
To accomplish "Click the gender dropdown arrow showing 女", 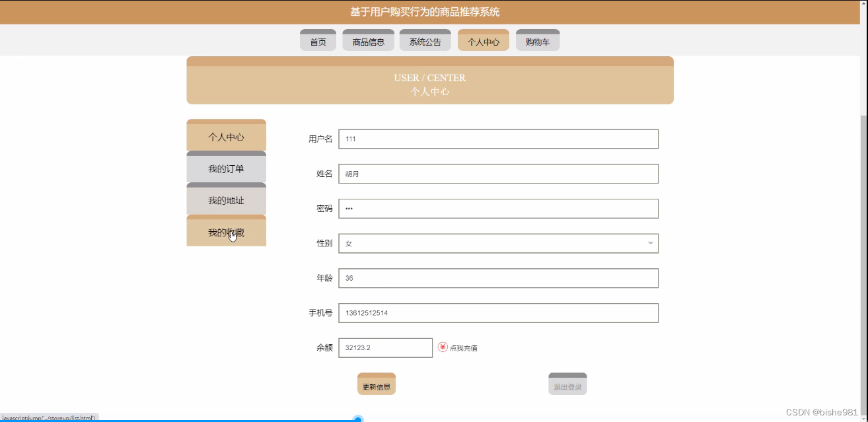I will coord(649,243).
